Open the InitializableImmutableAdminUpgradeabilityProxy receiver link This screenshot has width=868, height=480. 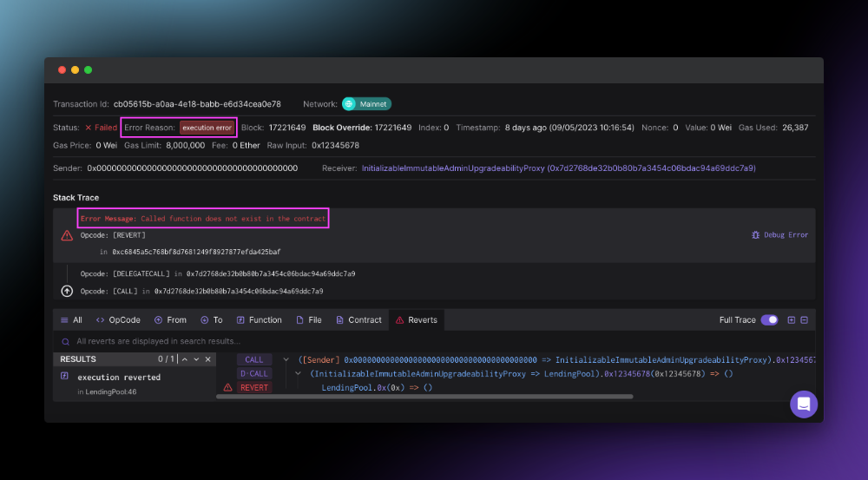coord(558,168)
